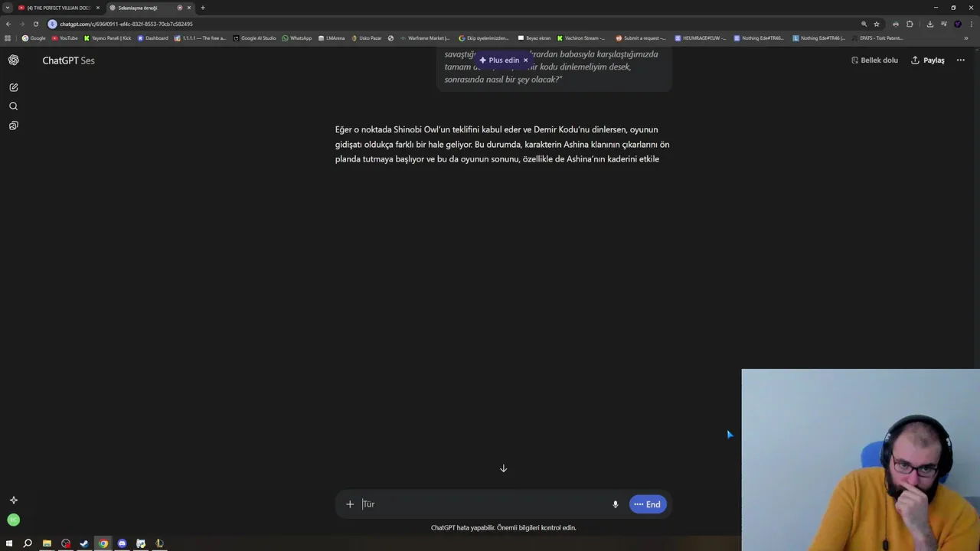Open File Explorer from taskbar

click(x=47, y=543)
